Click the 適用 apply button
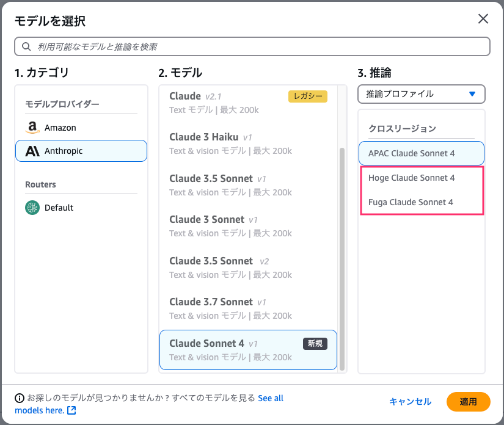 (x=469, y=402)
